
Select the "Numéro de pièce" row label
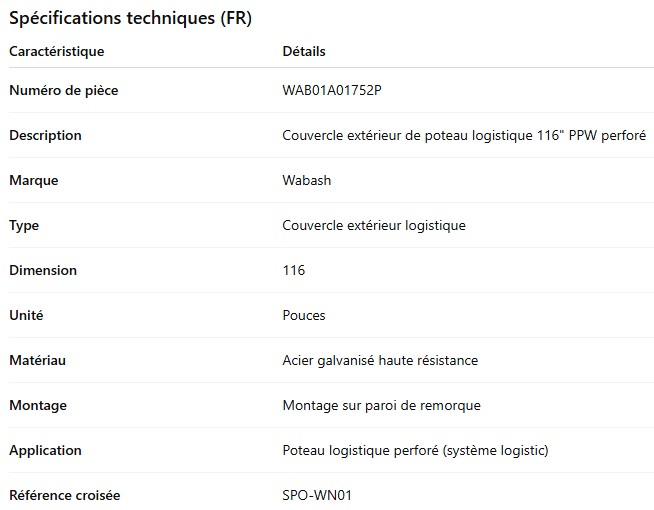pos(64,91)
